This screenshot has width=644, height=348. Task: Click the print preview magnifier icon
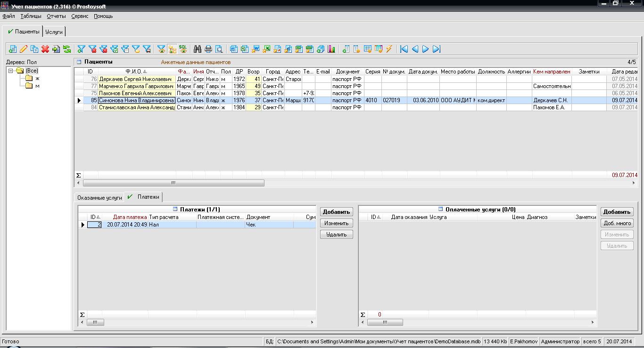[219, 49]
